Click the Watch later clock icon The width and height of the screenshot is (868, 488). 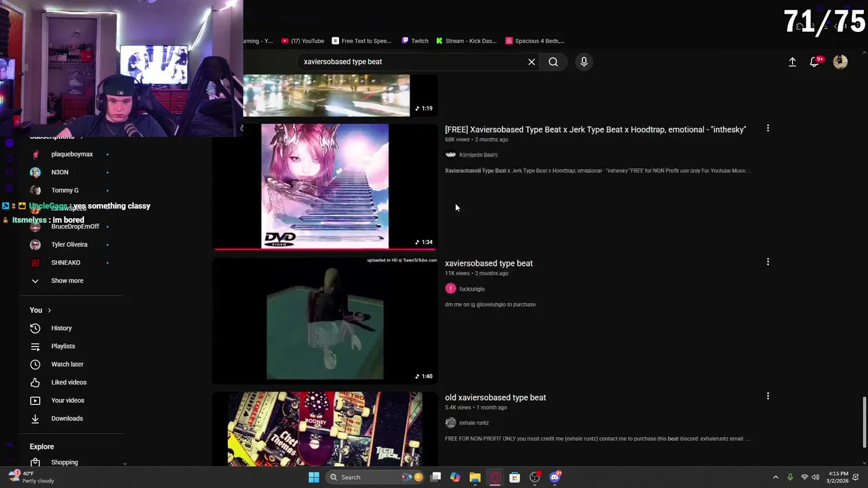pos(35,364)
